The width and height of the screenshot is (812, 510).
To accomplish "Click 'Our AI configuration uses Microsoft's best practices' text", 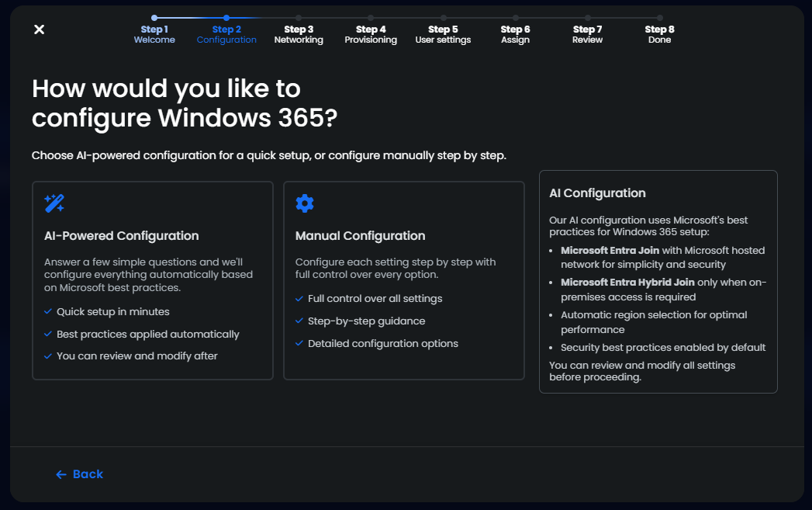I will (648, 226).
